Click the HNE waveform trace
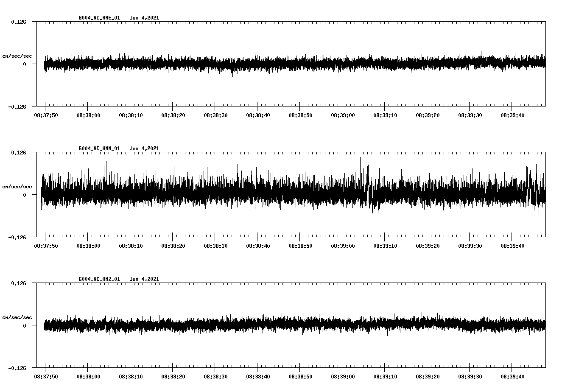Viewport: 576px width, 392px height. pyautogui.click(x=295, y=64)
